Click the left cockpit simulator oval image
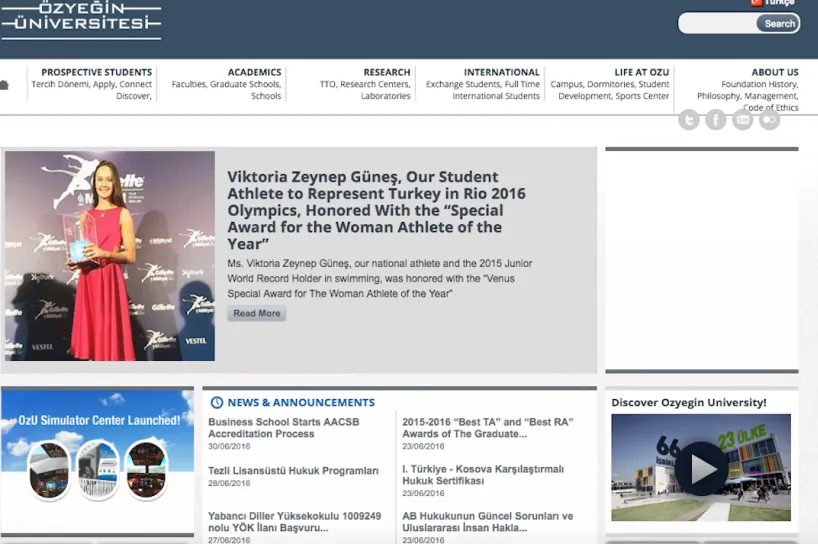 49,469
